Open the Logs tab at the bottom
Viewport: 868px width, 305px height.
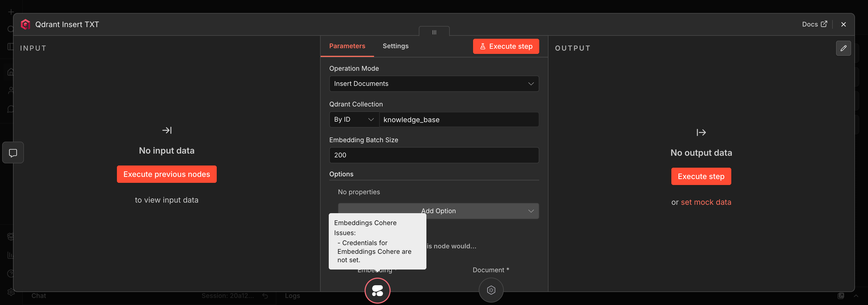(292, 296)
